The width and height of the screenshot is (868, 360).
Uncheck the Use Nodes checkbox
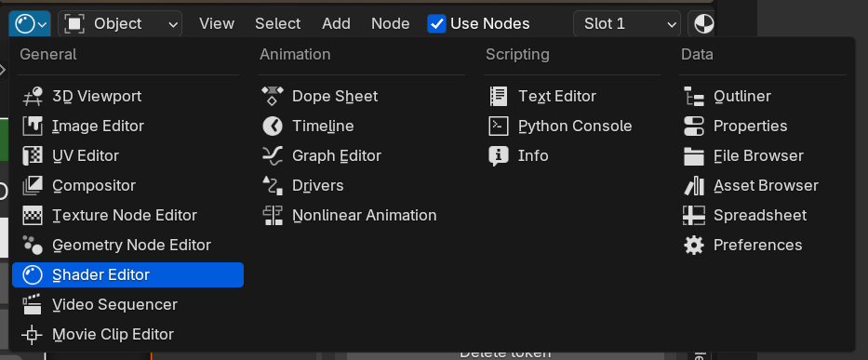coord(436,24)
